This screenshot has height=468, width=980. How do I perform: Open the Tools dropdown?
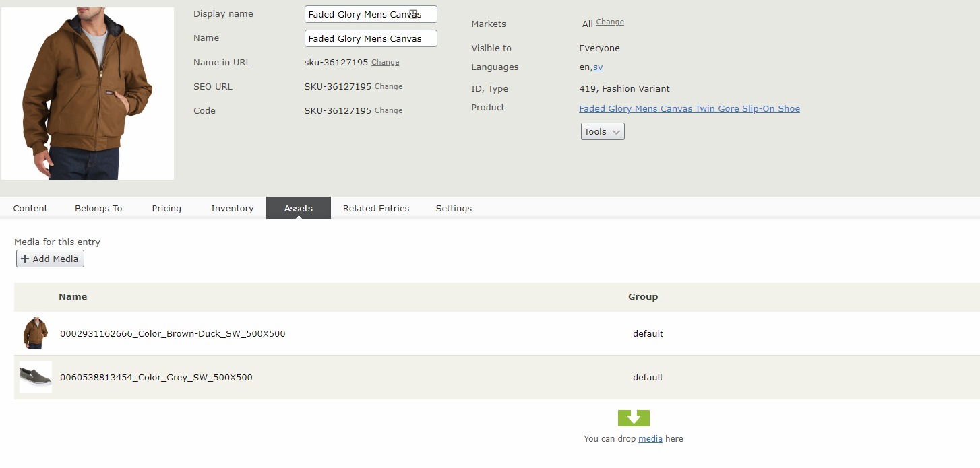(x=603, y=132)
